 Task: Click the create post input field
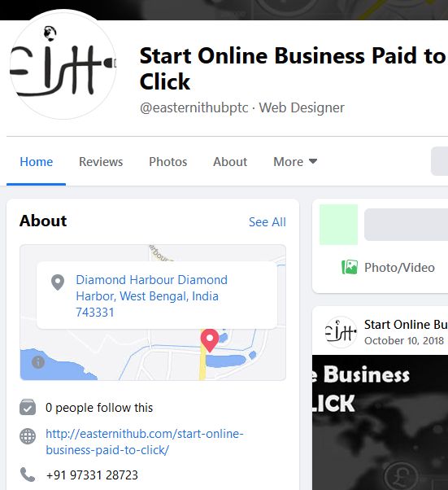406,225
